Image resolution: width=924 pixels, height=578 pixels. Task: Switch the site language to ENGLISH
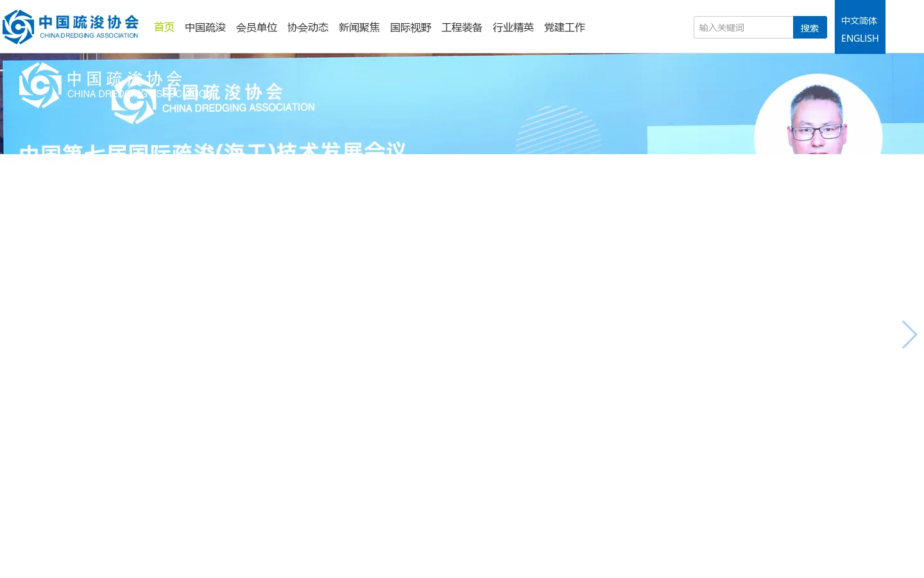860,39
